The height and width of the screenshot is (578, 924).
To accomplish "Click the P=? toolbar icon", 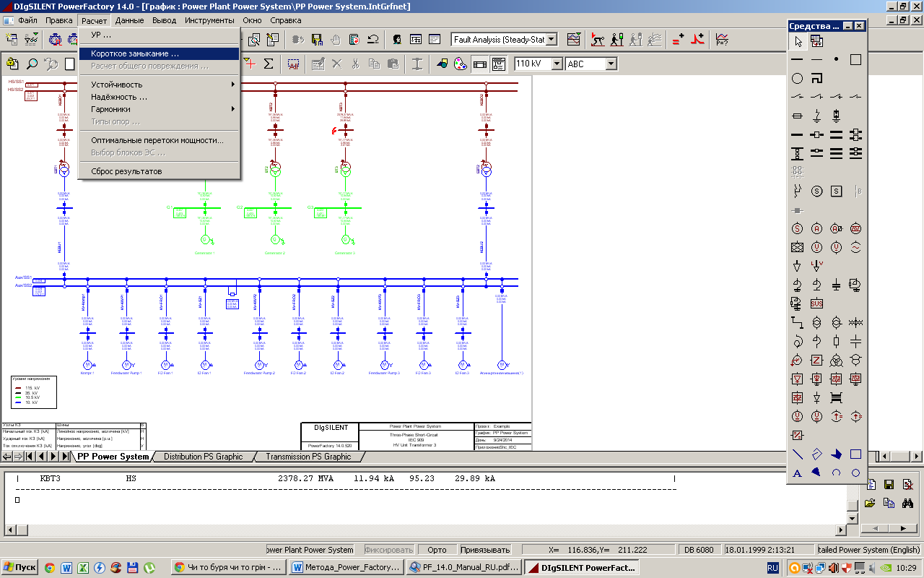I will pos(721,40).
